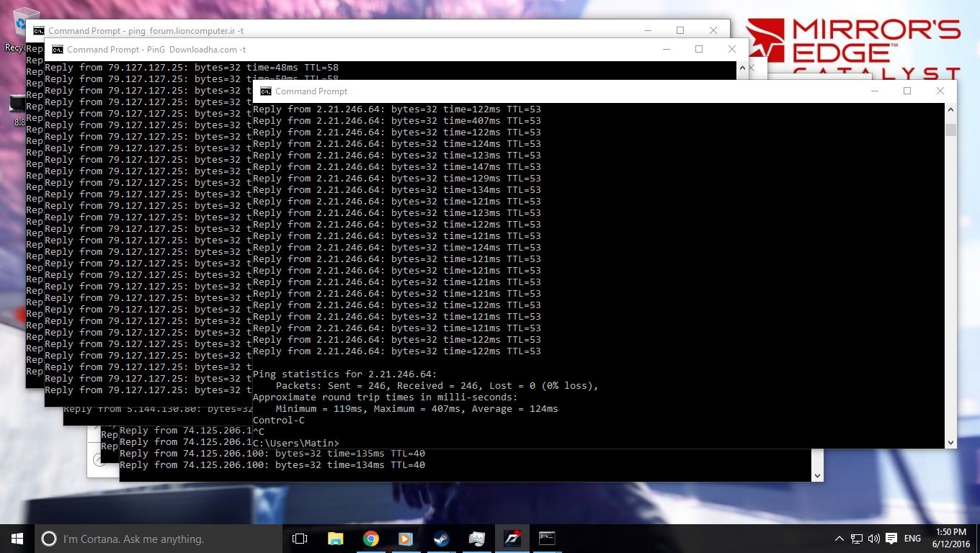This screenshot has width=980, height=553.
Task: Maximize the ping forum.lioncomputer.ir window
Action: click(680, 30)
